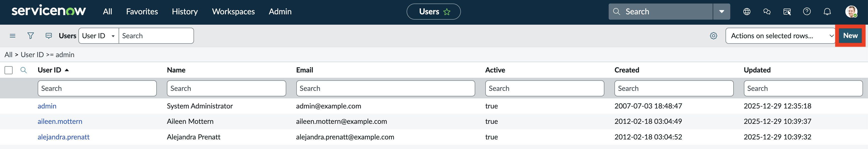Click the New button
Image resolution: width=868 pixels, height=149 pixels.
coord(850,36)
